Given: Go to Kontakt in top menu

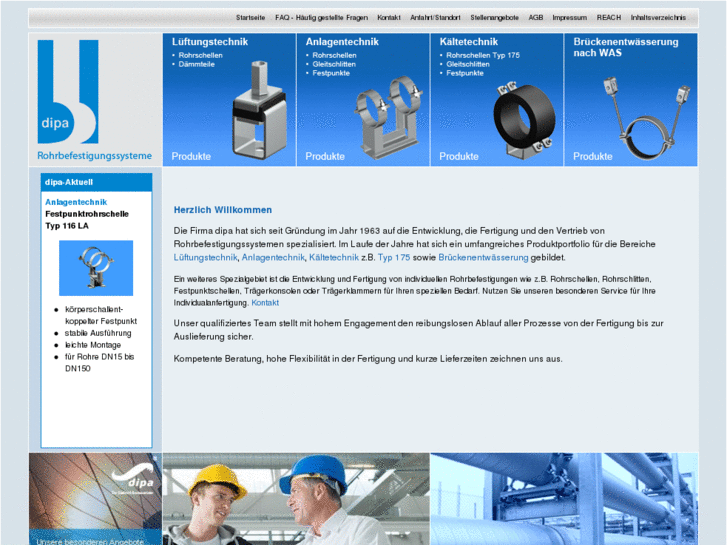Looking at the screenshot, I should point(389,18).
